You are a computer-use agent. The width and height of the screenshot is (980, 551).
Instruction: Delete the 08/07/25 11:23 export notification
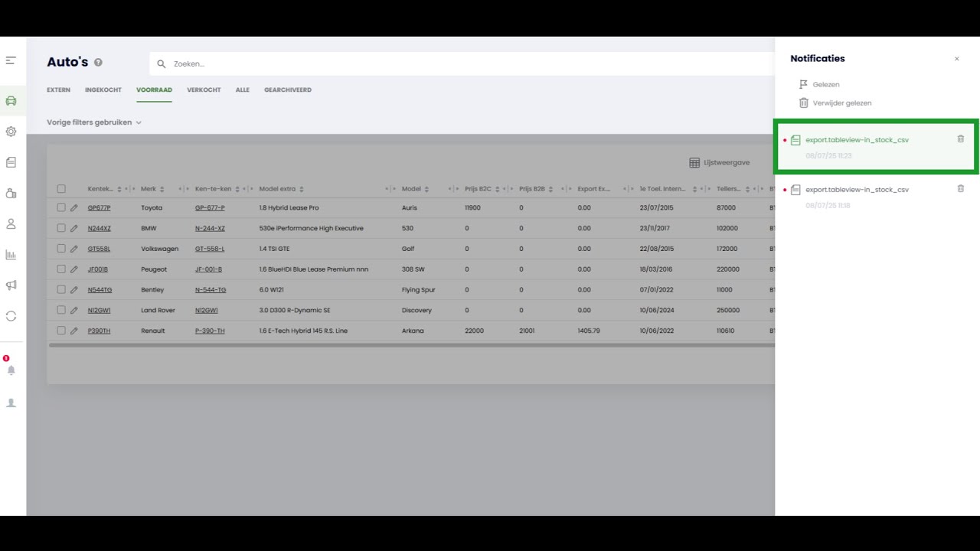(x=961, y=139)
